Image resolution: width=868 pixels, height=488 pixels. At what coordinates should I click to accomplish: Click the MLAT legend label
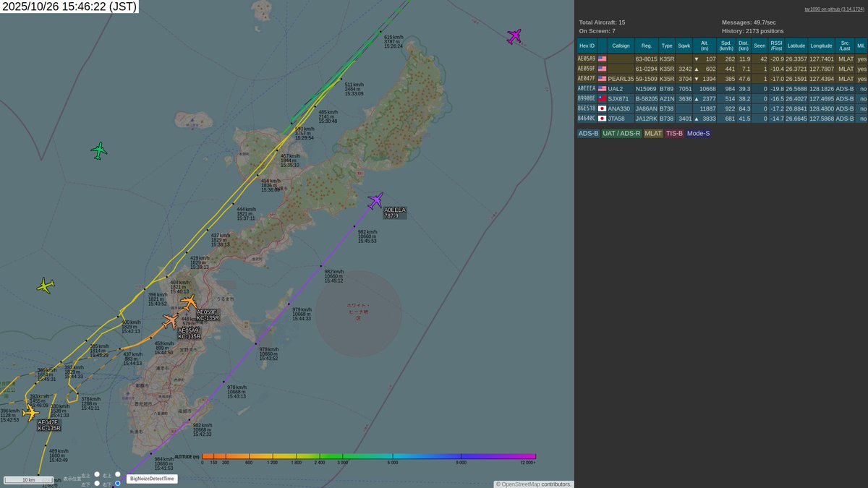pos(653,133)
